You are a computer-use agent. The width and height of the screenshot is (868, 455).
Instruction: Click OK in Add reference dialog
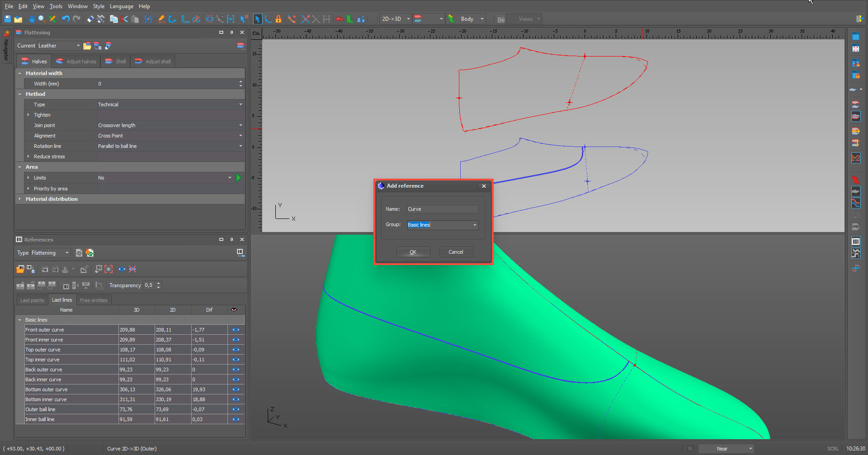click(413, 252)
